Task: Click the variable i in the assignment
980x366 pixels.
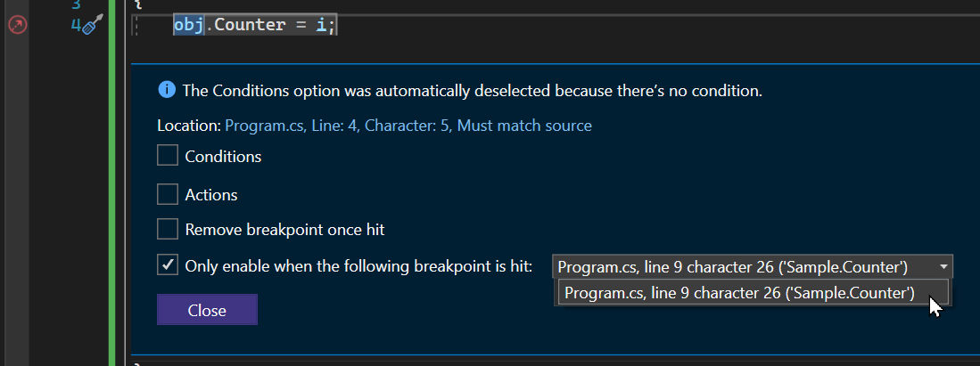Action: (322, 26)
